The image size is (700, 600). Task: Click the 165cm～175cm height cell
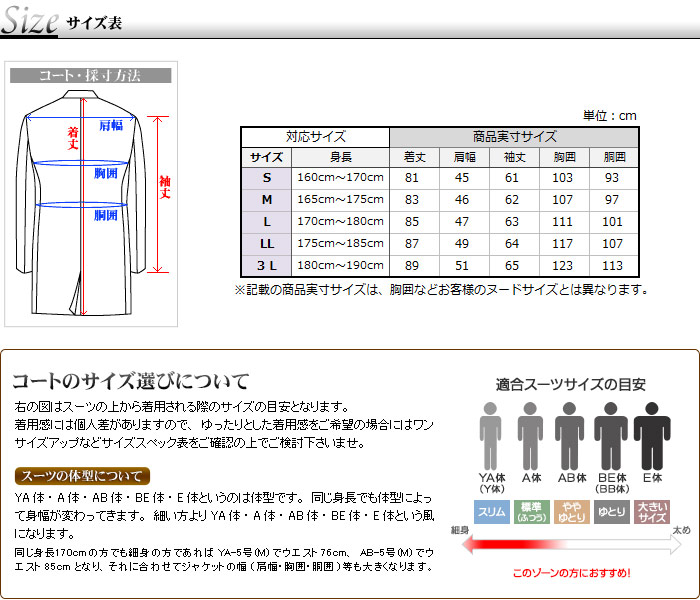pyautogui.click(x=341, y=199)
